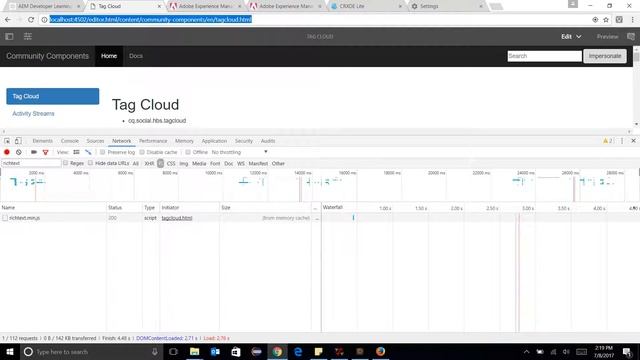Switch to the Console tab

pyautogui.click(x=70, y=141)
